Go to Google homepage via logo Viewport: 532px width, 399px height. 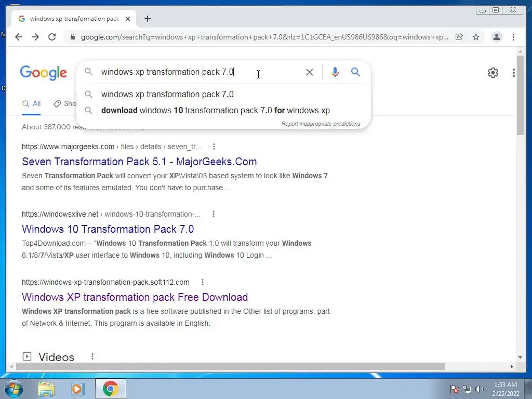click(x=44, y=73)
